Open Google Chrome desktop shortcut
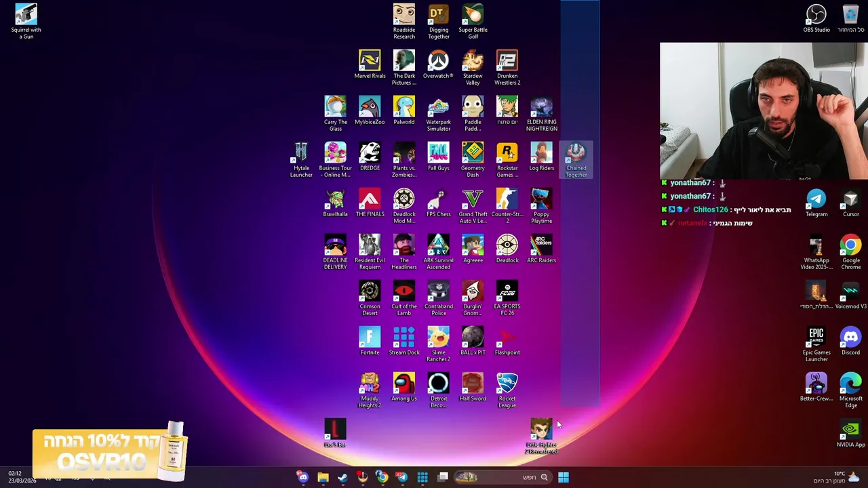The image size is (868, 488). 851,252
